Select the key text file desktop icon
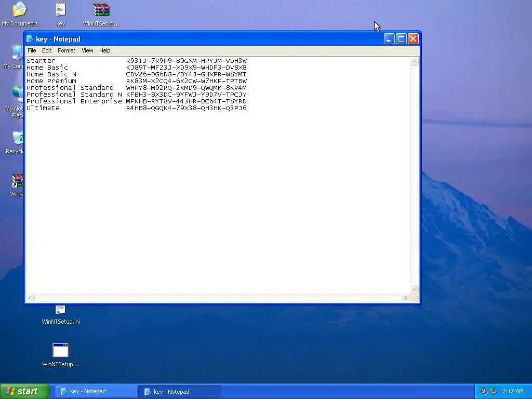The width and height of the screenshot is (532, 399). (60, 14)
